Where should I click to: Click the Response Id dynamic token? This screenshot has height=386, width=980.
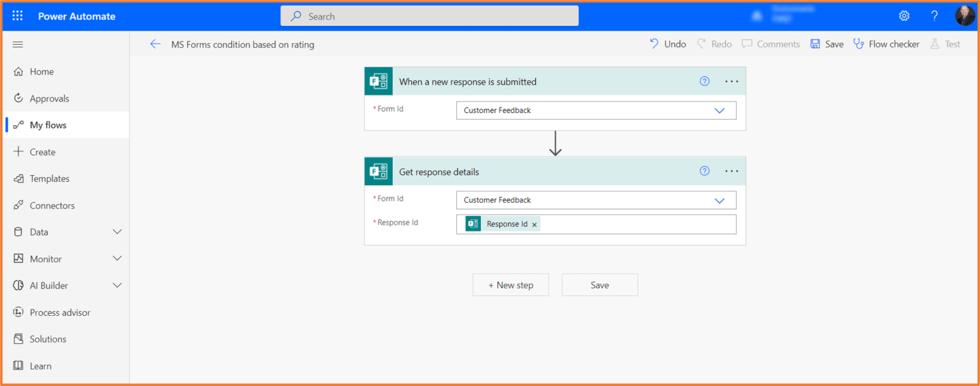pos(503,224)
